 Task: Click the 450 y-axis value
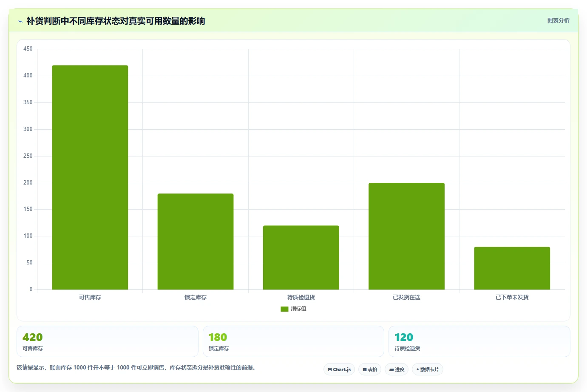coord(28,49)
